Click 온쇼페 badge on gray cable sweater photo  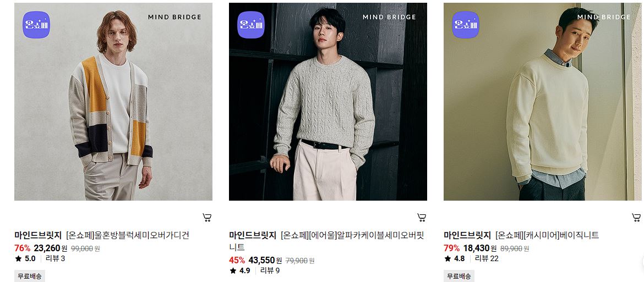tap(251, 25)
